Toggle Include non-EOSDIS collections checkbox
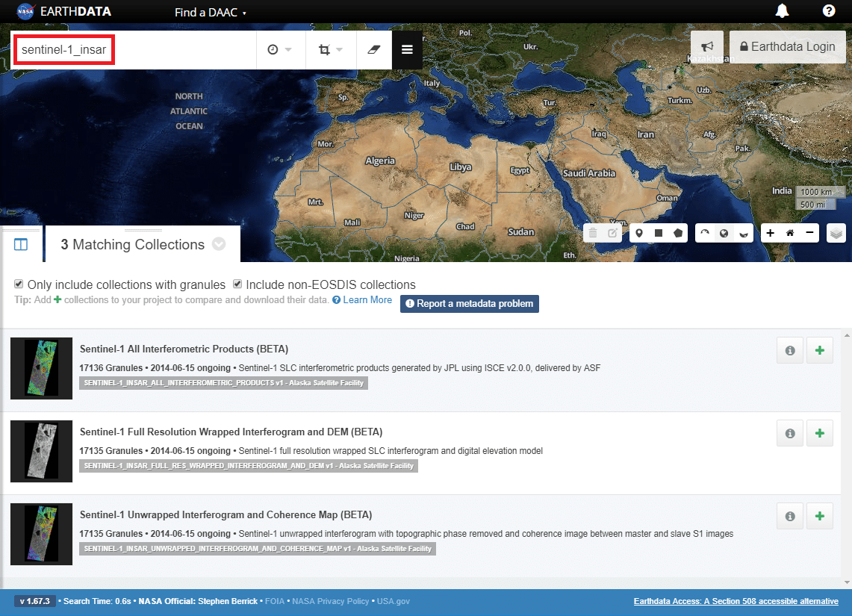This screenshot has width=852, height=616. [237, 284]
